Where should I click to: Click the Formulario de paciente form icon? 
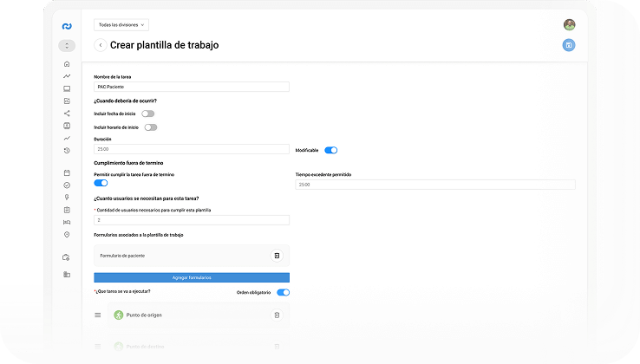(x=276, y=256)
